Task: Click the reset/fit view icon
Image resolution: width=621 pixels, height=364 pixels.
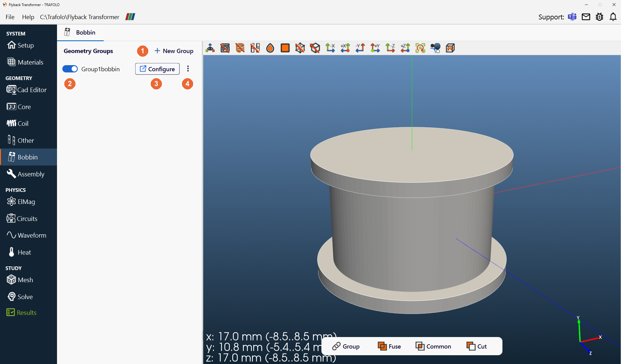Action: [420, 48]
